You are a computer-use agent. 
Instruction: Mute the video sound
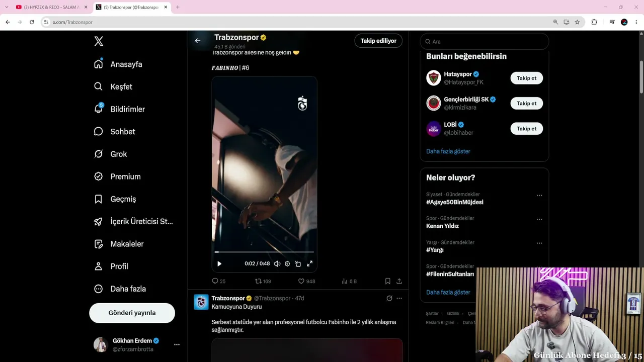pos(277,263)
